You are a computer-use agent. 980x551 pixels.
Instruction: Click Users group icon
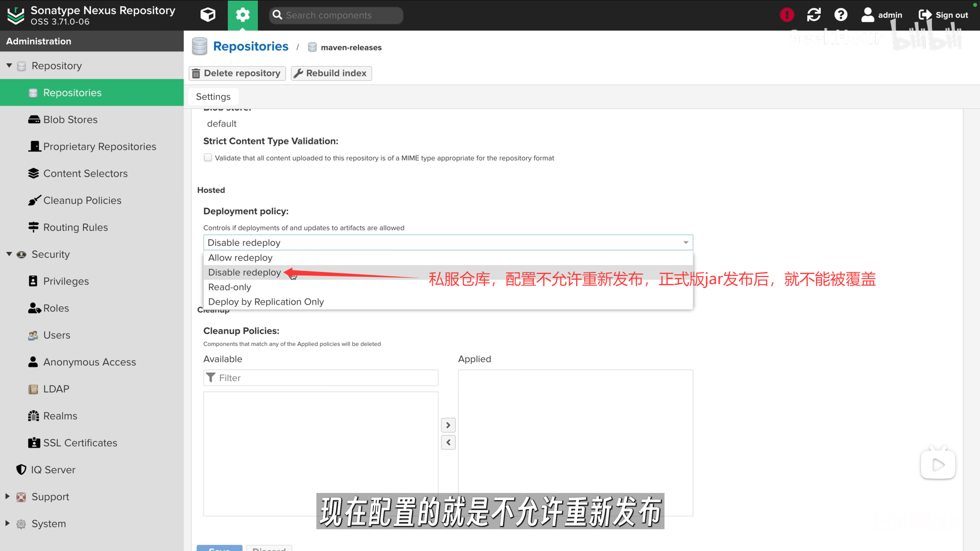33,335
